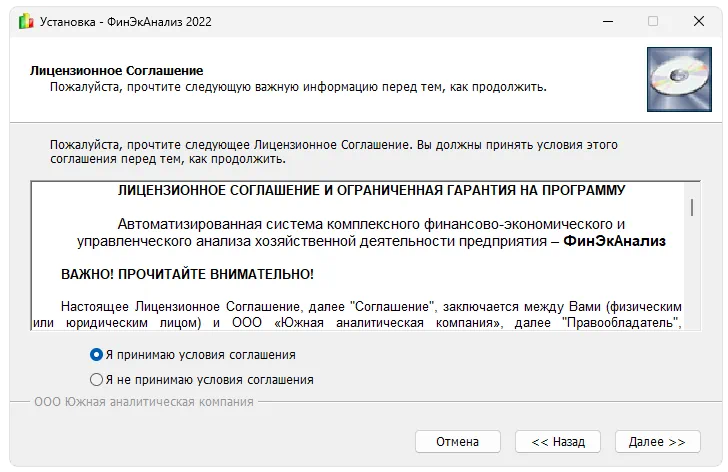
Task: Click the paragraph starting "Настоящее Лицензионное Соглашение"
Action: pos(357,315)
